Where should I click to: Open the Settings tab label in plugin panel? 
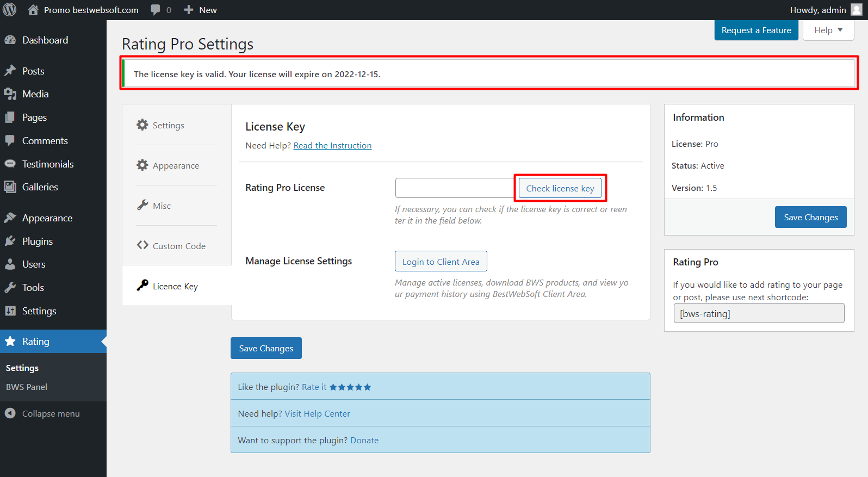[x=169, y=126]
